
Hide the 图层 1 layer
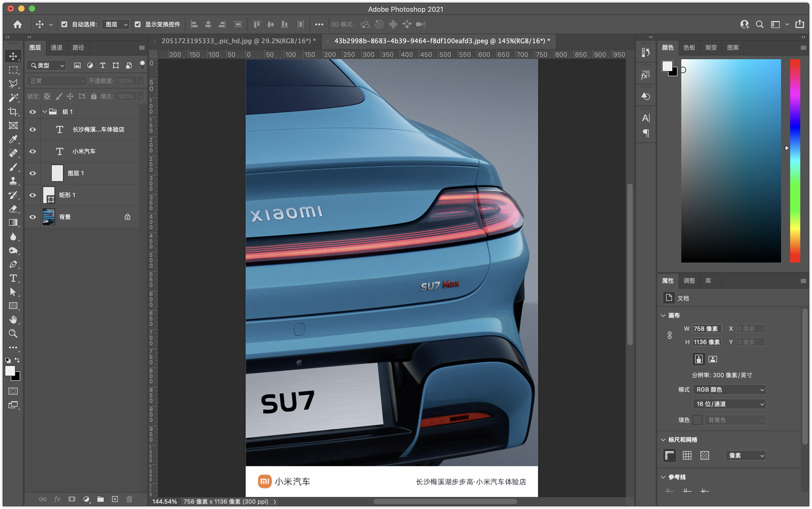pos(33,173)
